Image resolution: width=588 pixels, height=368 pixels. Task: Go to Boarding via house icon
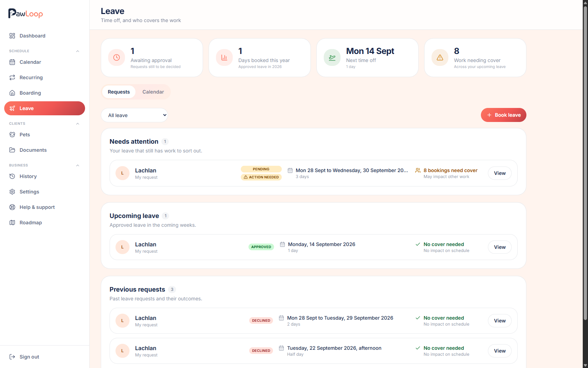click(12, 93)
